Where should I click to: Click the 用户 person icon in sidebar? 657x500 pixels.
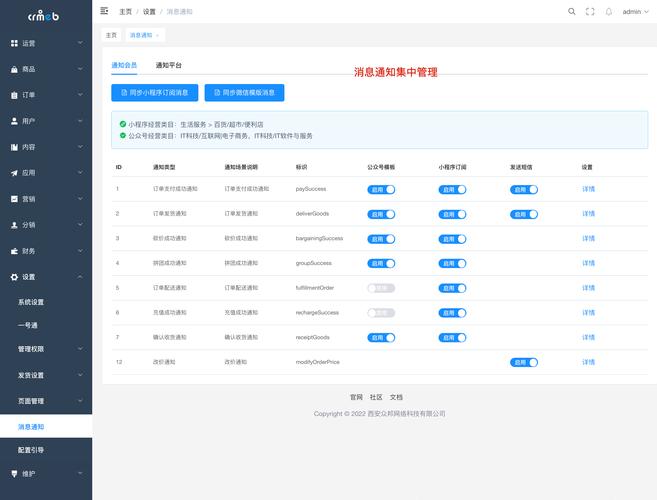[x=14, y=121]
